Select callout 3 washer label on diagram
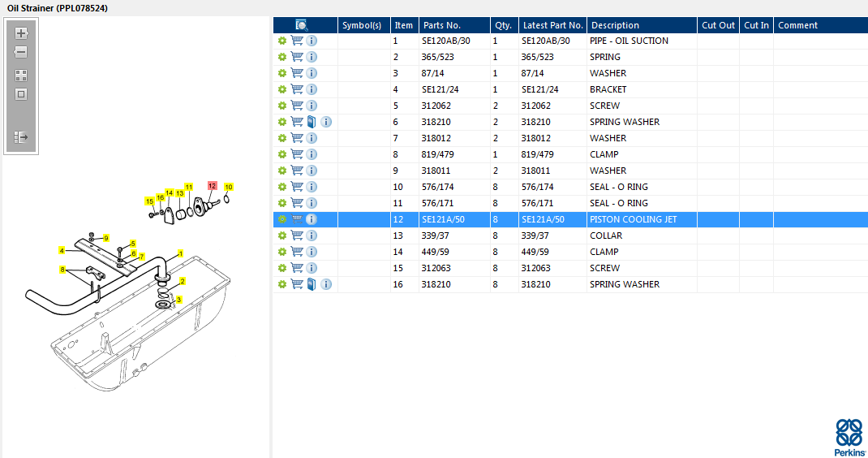Image resolution: width=868 pixels, height=458 pixels. (x=178, y=300)
